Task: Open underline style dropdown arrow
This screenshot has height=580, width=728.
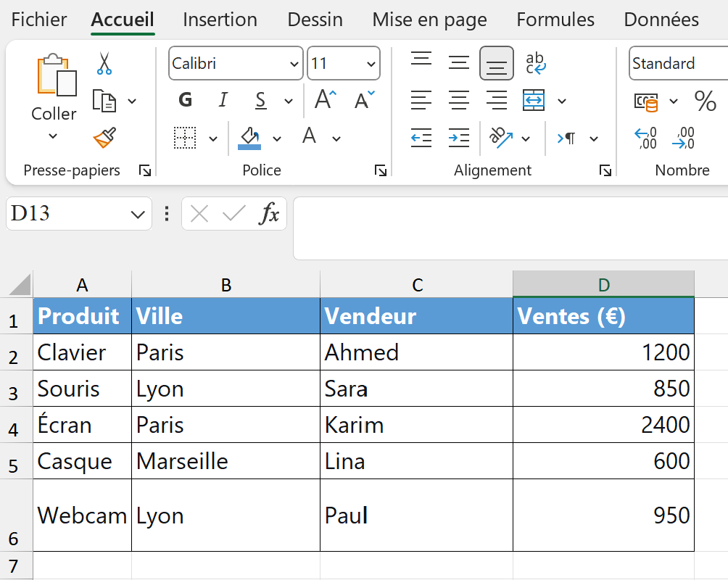Action: tap(289, 101)
